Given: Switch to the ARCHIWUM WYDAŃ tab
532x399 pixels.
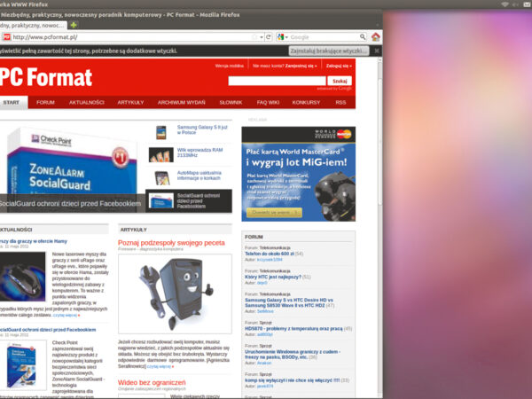Looking at the screenshot, I should pos(182,103).
